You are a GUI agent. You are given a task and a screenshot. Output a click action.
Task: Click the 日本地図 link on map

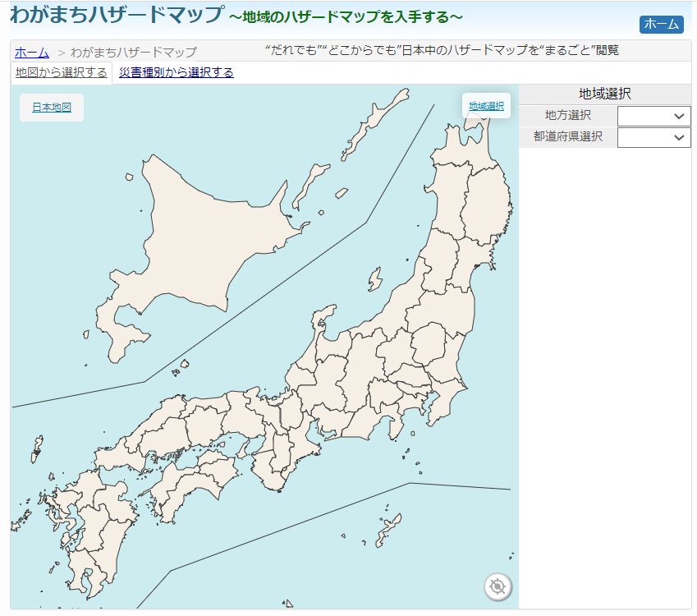pyautogui.click(x=52, y=108)
